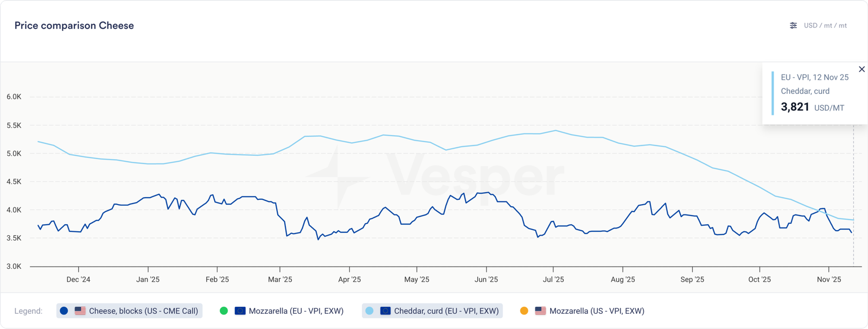Click US flag beside Cheese, blocks legend
This screenshot has height=329, width=868.
coord(80,311)
